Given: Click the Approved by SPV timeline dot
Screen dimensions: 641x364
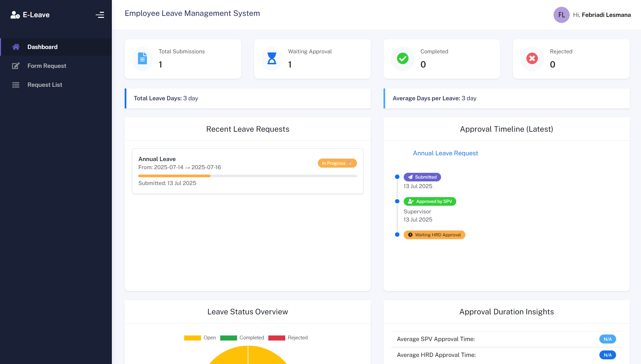Looking at the screenshot, I should point(397,201).
